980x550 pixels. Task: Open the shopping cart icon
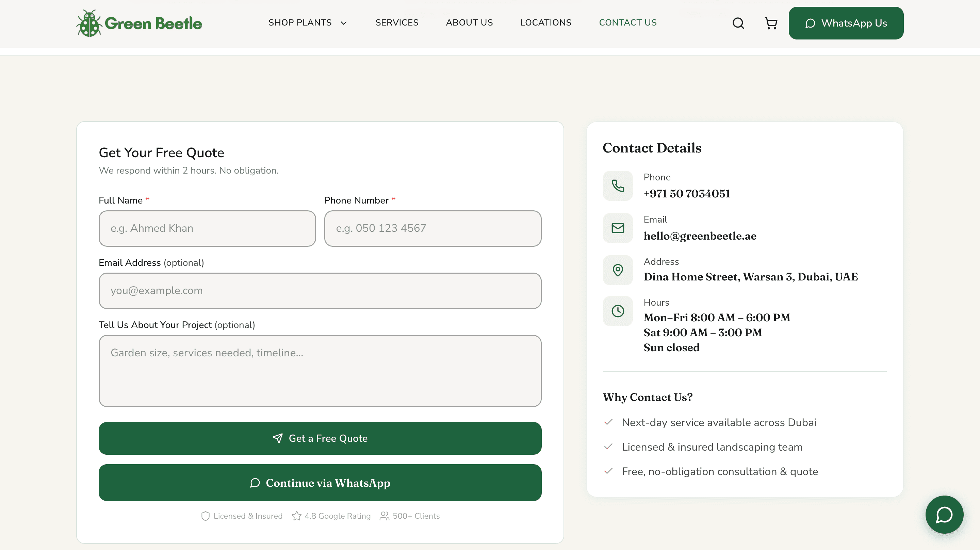771,23
